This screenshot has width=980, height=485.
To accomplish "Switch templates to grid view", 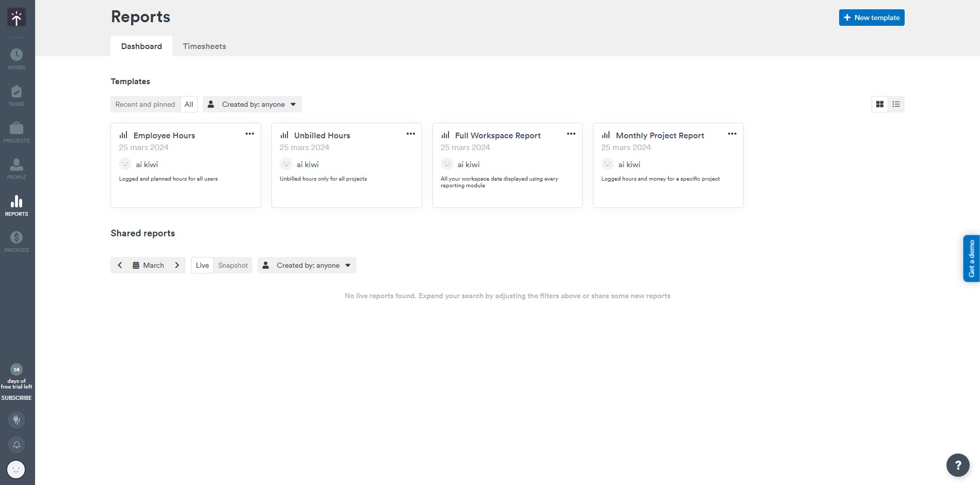I will 880,104.
